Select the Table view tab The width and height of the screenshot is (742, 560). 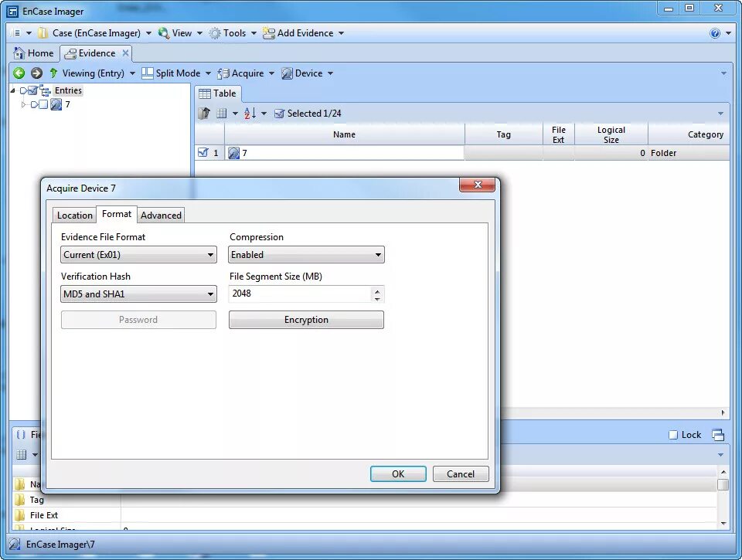click(x=218, y=93)
